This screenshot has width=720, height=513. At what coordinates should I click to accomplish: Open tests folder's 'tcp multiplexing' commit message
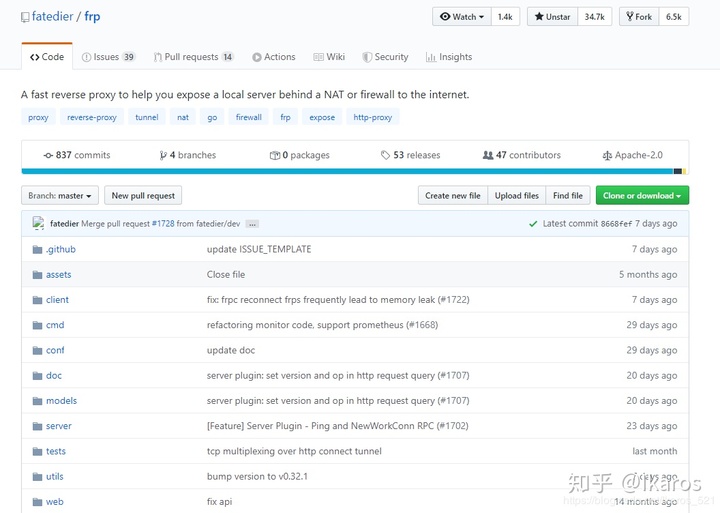[x=294, y=451]
